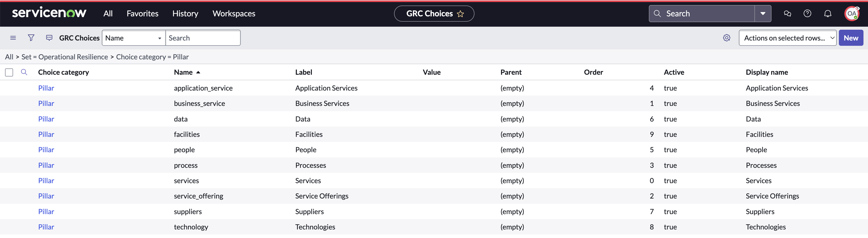868x238 pixels.
Task: Show the filter funnel icon options
Action: tap(31, 38)
